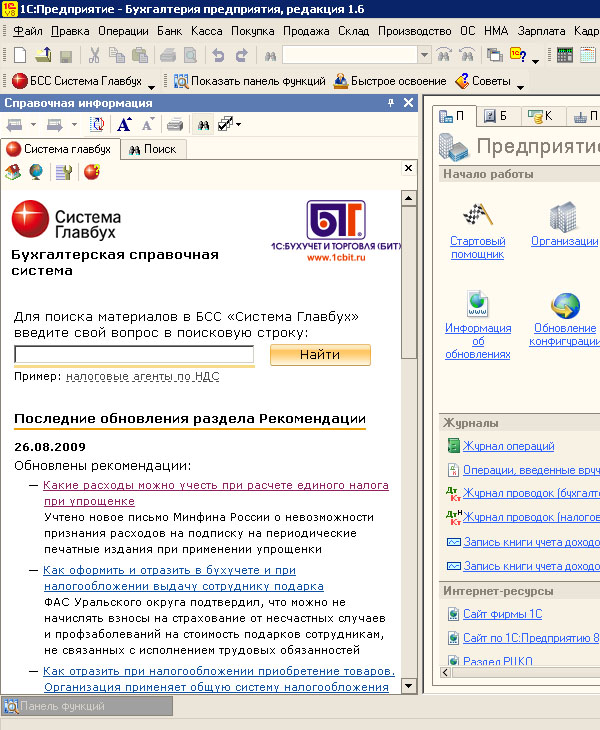
Task: Click the Найти search button
Action: (x=320, y=355)
